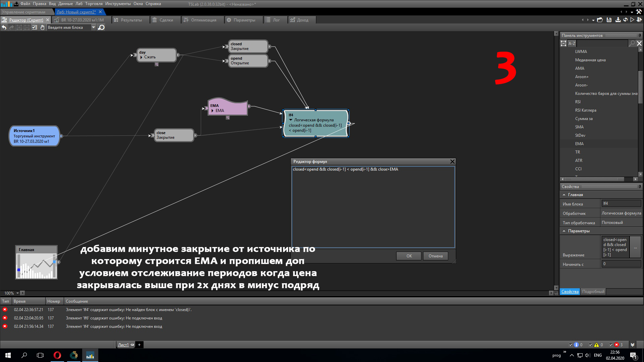Toggle the warning messages checkbox

point(591,345)
